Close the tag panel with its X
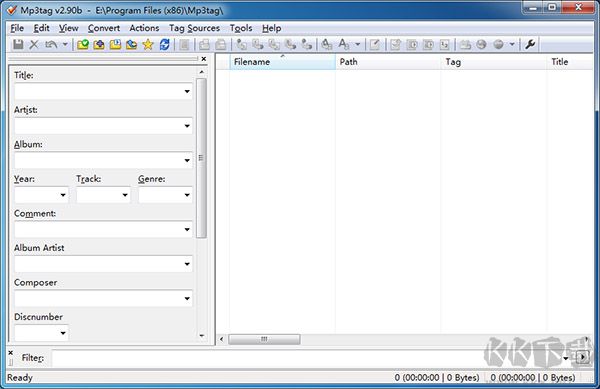The height and width of the screenshot is (389, 600). tap(204, 59)
